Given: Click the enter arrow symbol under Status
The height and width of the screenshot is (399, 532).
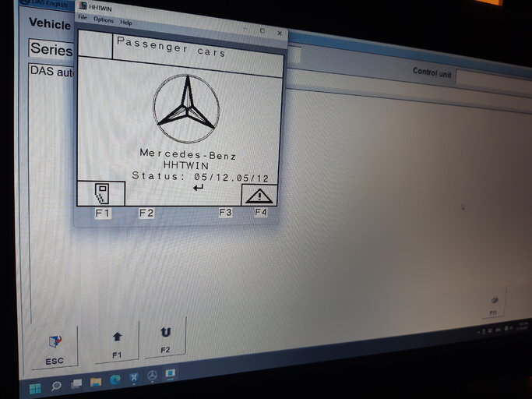Looking at the screenshot, I should (x=198, y=187).
